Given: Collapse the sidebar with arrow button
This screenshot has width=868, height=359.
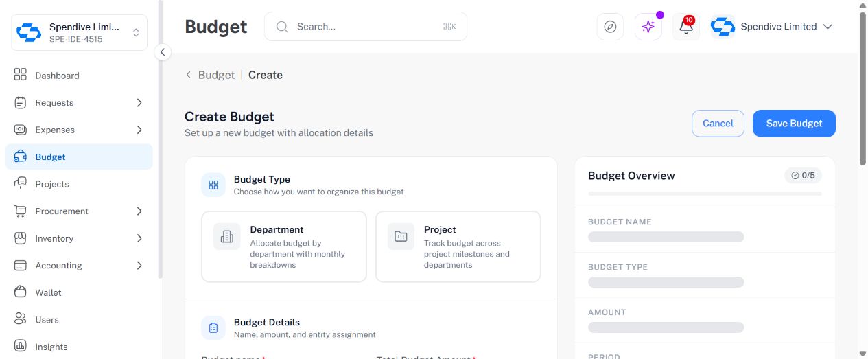Looking at the screenshot, I should [163, 52].
